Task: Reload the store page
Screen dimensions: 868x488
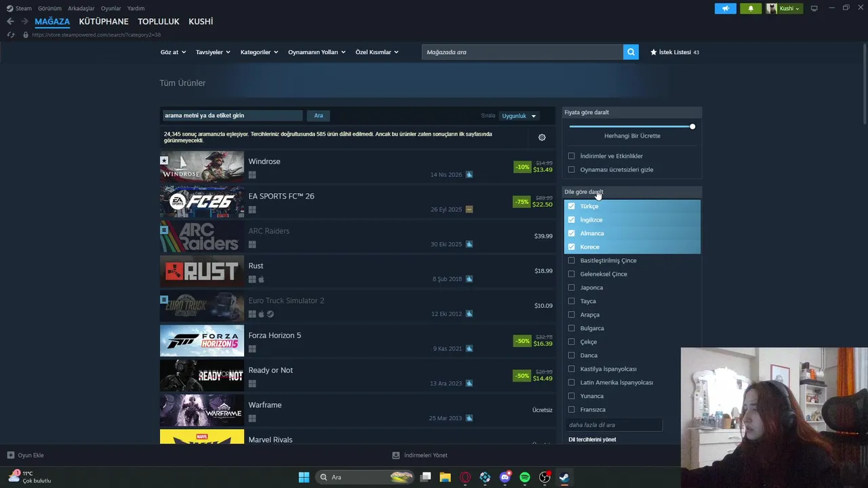Action: click(11, 35)
